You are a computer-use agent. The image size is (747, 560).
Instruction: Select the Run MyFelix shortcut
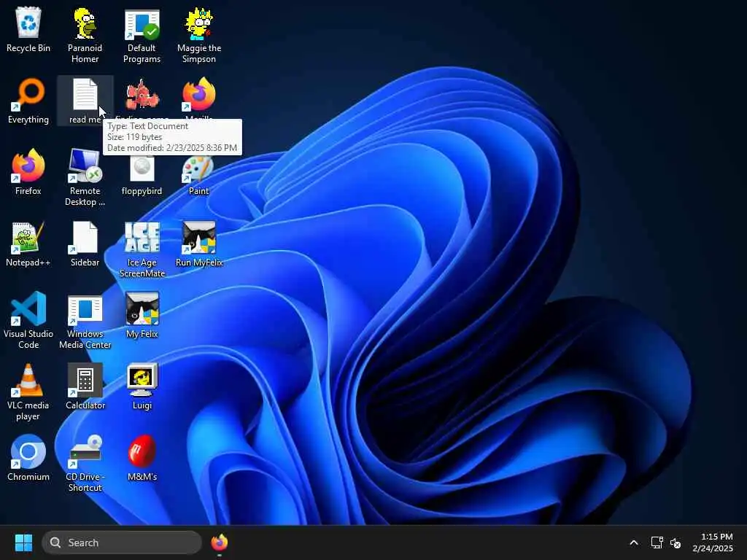click(199, 244)
